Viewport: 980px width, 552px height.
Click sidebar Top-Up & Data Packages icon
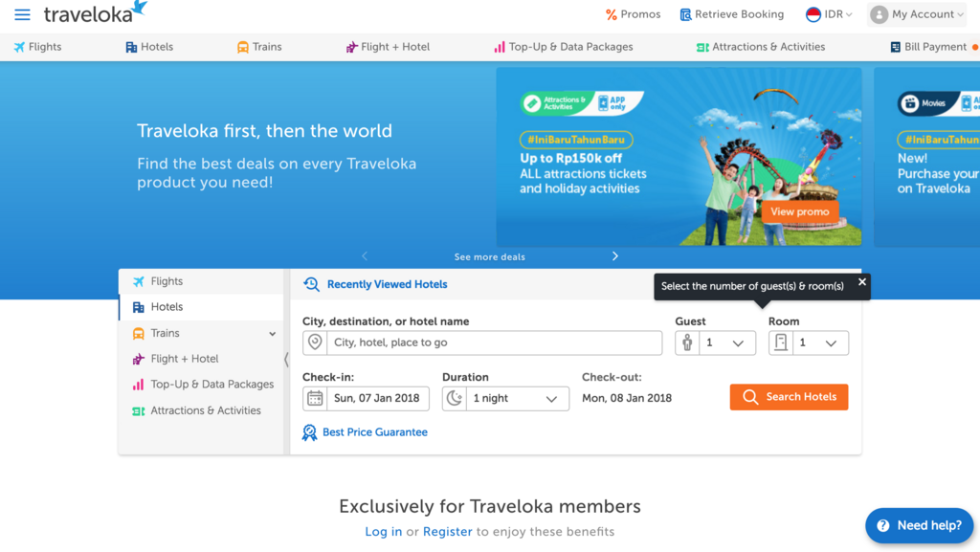tap(138, 385)
